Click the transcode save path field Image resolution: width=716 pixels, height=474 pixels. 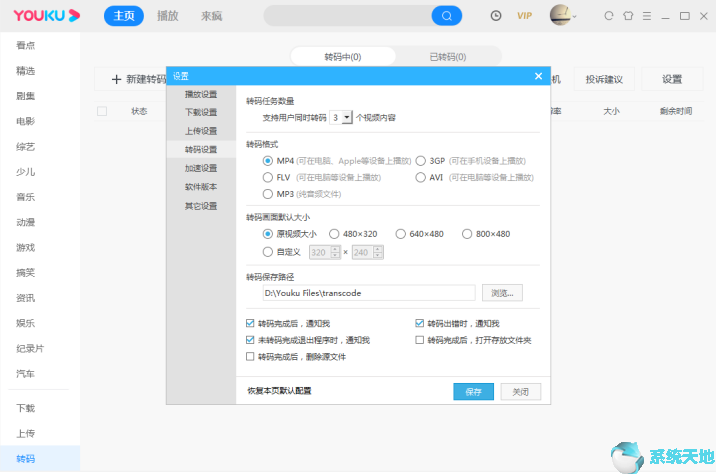[369, 293]
